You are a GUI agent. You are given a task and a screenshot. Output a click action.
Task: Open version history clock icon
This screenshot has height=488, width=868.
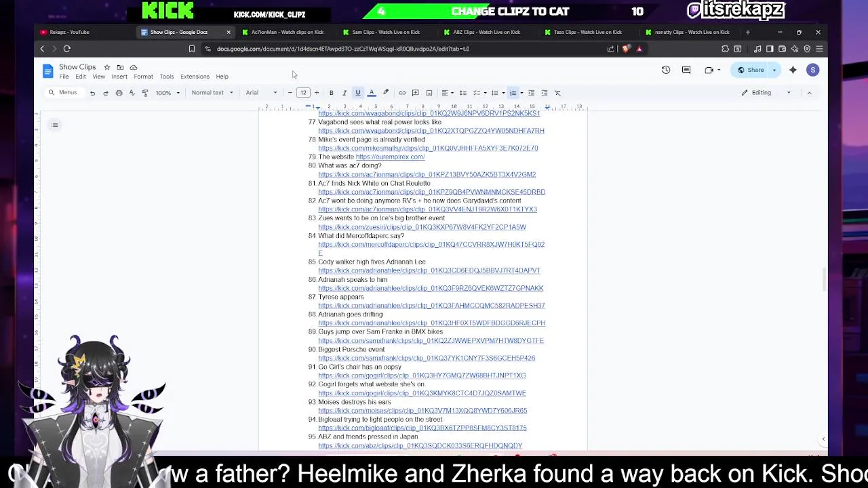click(x=666, y=70)
